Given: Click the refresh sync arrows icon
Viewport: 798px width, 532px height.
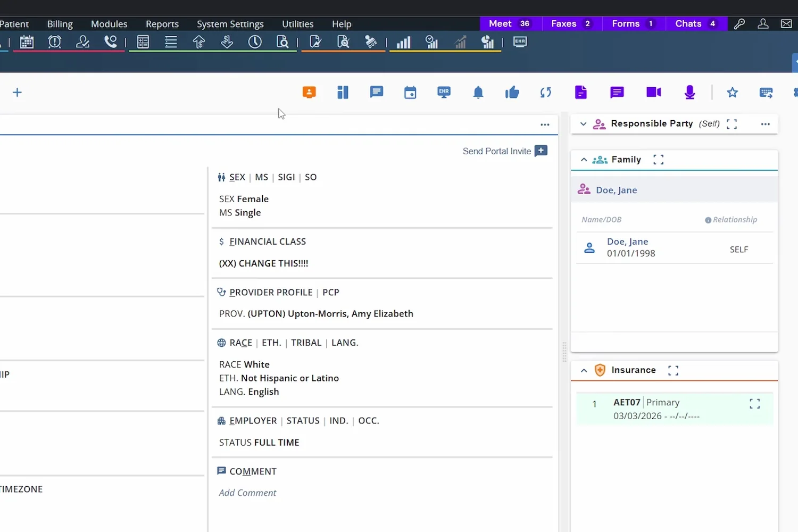Looking at the screenshot, I should 546,93.
